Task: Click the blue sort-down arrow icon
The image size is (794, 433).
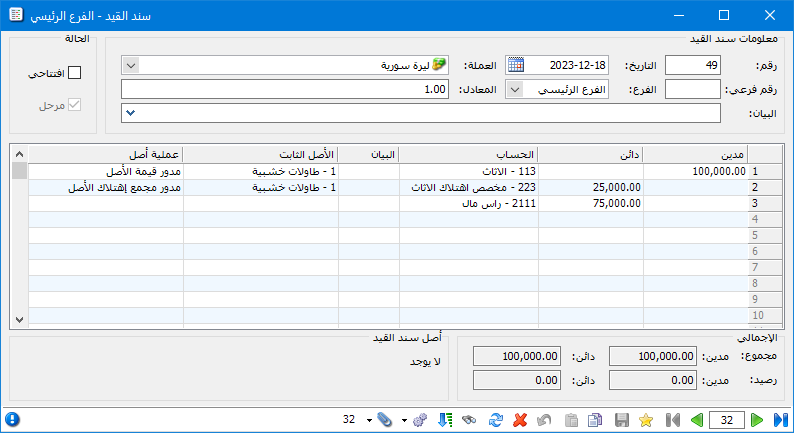Action: point(445,420)
